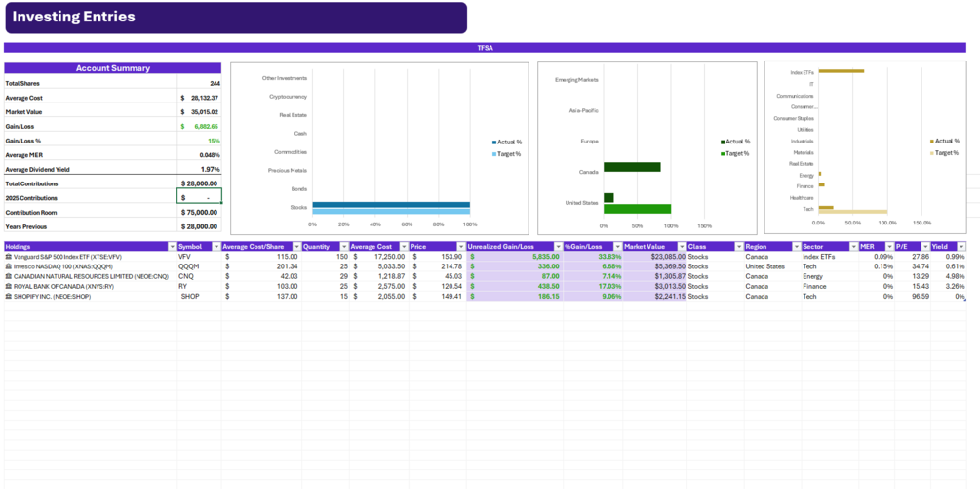Screen dimensions: 980x489
Task: Click the Finance sector cell
Action: tap(830, 286)
